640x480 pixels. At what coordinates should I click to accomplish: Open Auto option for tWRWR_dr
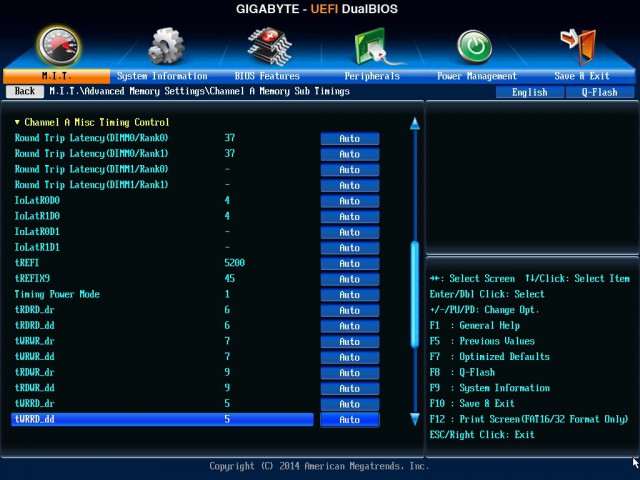350,341
